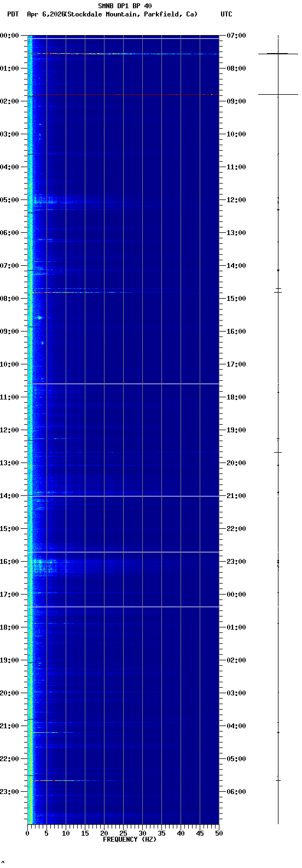Click the "15:00" label on PDT axis

[x=9, y=529]
